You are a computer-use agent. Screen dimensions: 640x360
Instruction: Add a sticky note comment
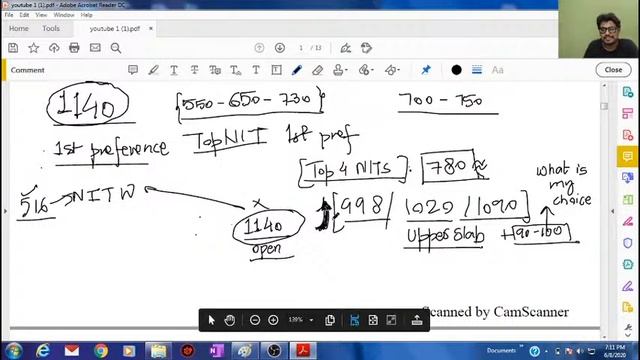pos(133,70)
